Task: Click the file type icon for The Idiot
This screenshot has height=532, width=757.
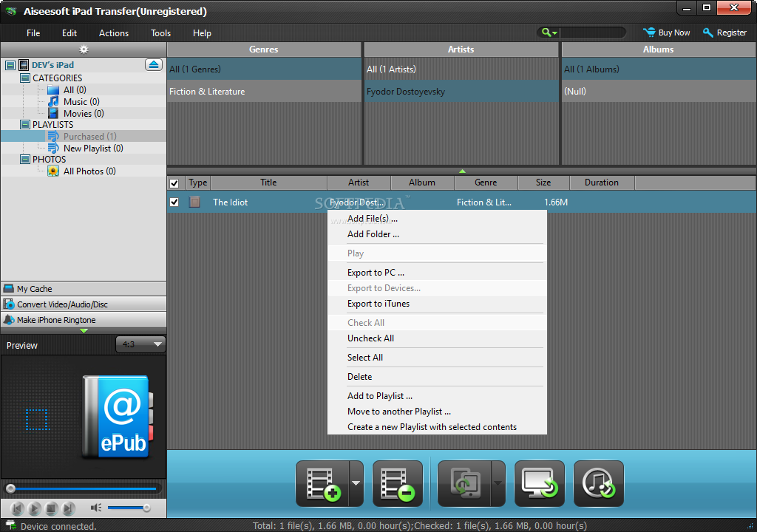Action: coord(194,202)
